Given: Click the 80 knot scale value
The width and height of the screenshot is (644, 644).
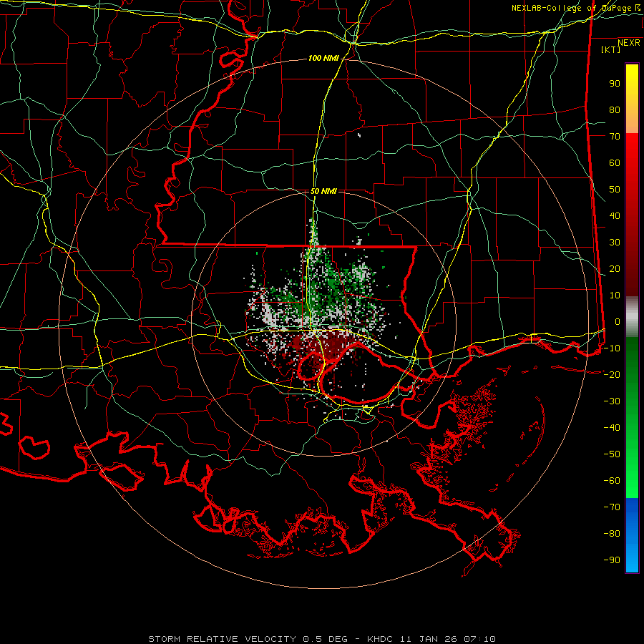Looking at the screenshot, I should 615,110.
